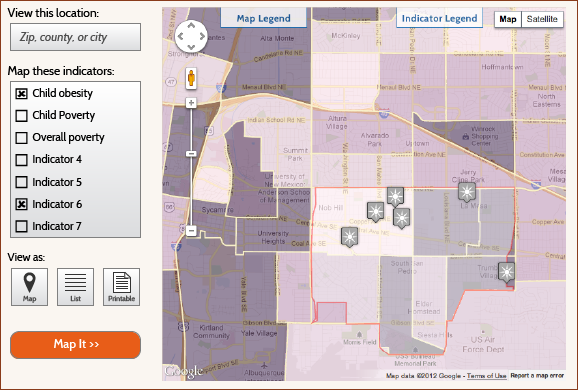Open the Printable view icon
The height and width of the screenshot is (390, 578).
point(121,287)
